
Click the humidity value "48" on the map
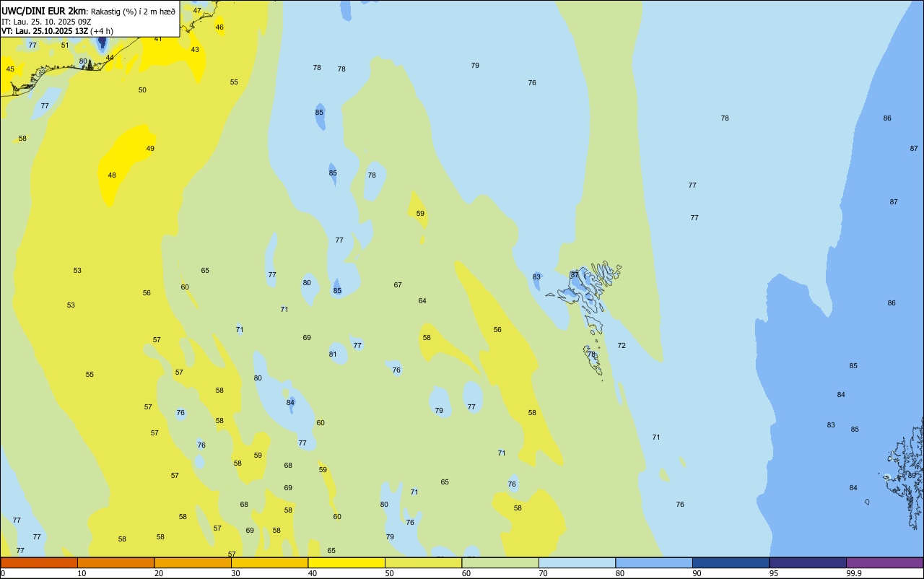click(x=112, y=175)
